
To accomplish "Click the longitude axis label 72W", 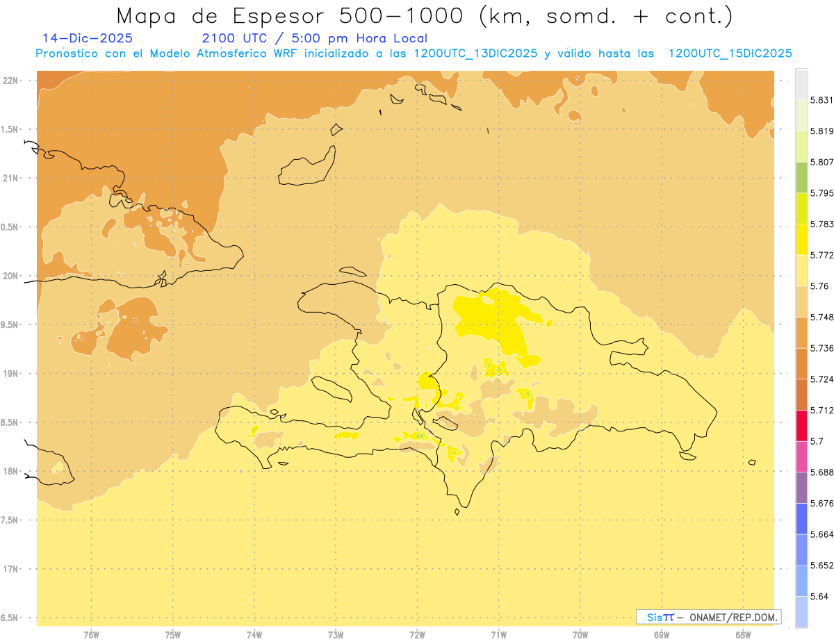I will (x=417, y=635).
